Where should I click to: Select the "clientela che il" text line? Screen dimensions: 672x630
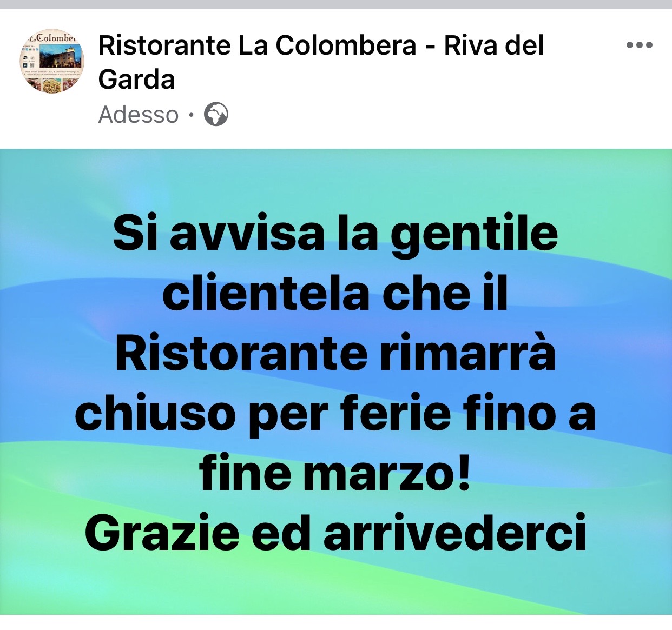pyautogui.click(x=335, y=294)
